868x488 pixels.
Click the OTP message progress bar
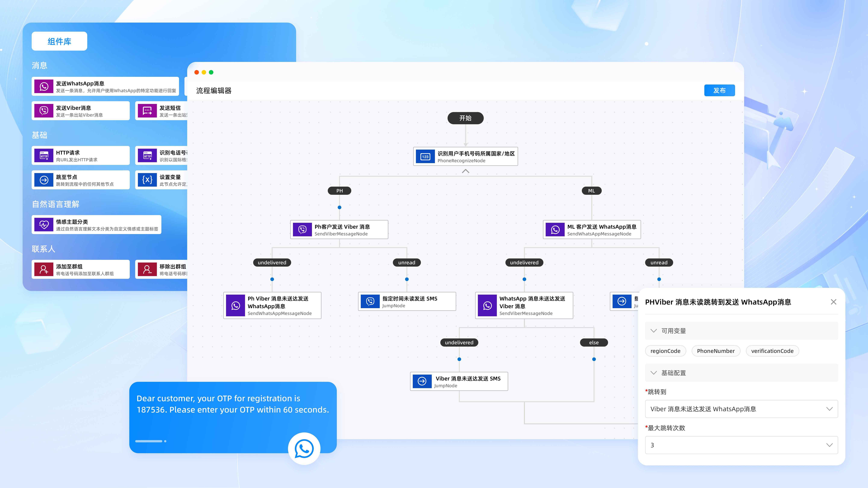click(x=149, y=441)
